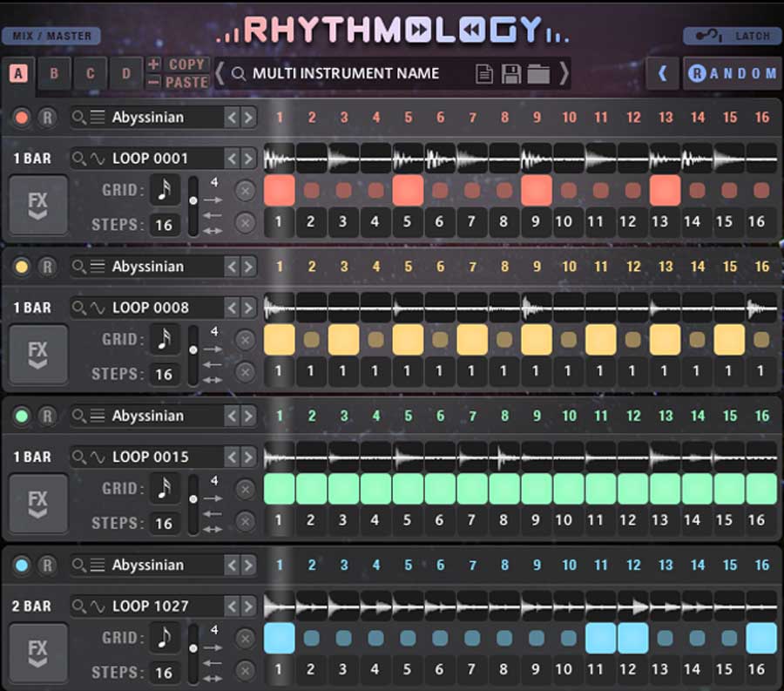
Task: Click the floppy disk save icon
Action: click(x=511, y=74)
